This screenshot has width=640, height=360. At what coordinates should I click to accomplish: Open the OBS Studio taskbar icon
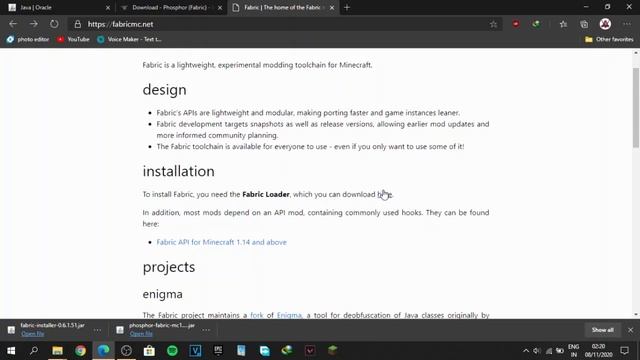point(126,350)
